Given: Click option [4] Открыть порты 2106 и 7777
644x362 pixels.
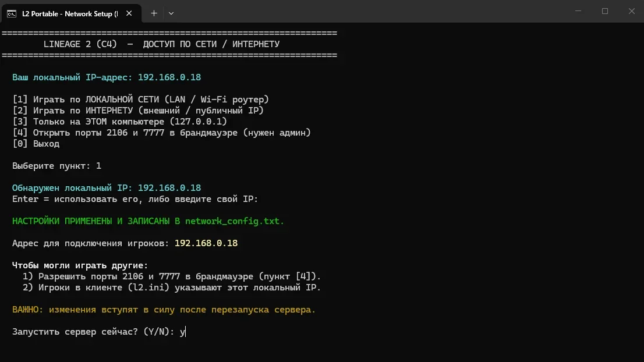Looking at the screenshot, I should (x=161, y=133).
